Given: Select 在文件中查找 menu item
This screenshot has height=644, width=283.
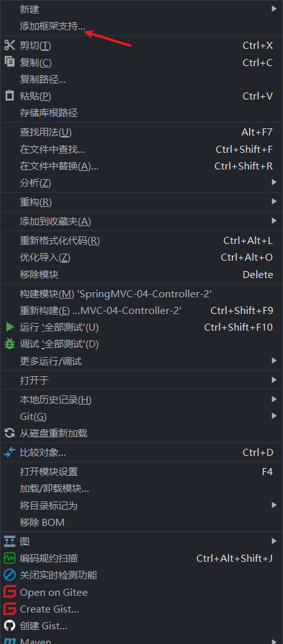Looking at the screenshot, I should [x=141, y=150].
